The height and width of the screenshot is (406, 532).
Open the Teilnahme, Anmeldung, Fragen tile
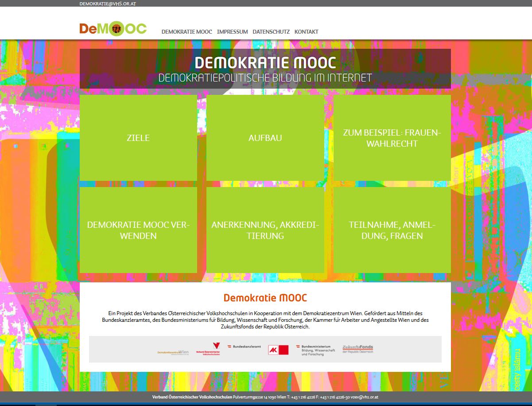pyautogui.click(x=392, y=230)
